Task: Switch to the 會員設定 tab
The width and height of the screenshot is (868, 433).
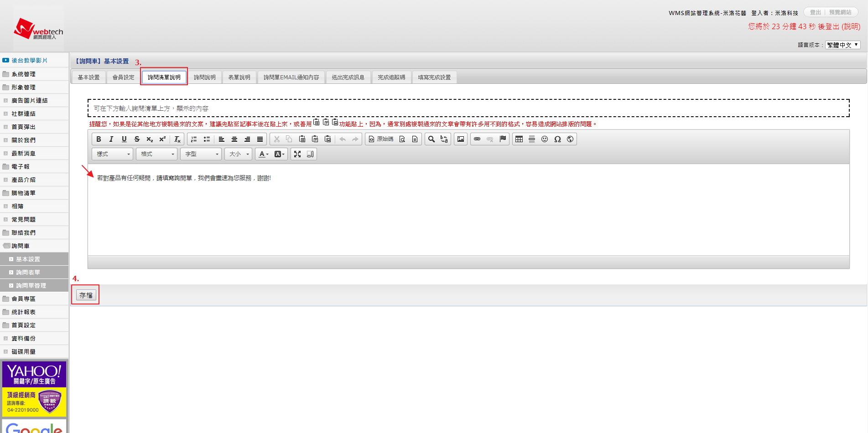Action: pos(124,77)
